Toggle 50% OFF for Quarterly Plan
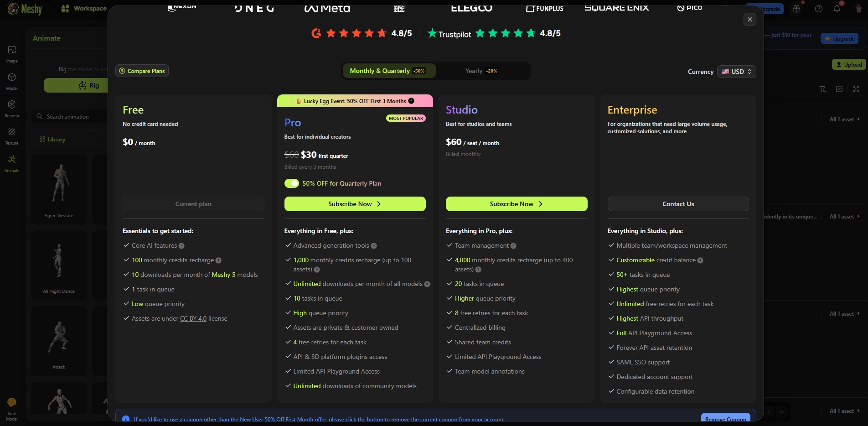Viewport: 868px width, 426px height. [x=292, y=183]
